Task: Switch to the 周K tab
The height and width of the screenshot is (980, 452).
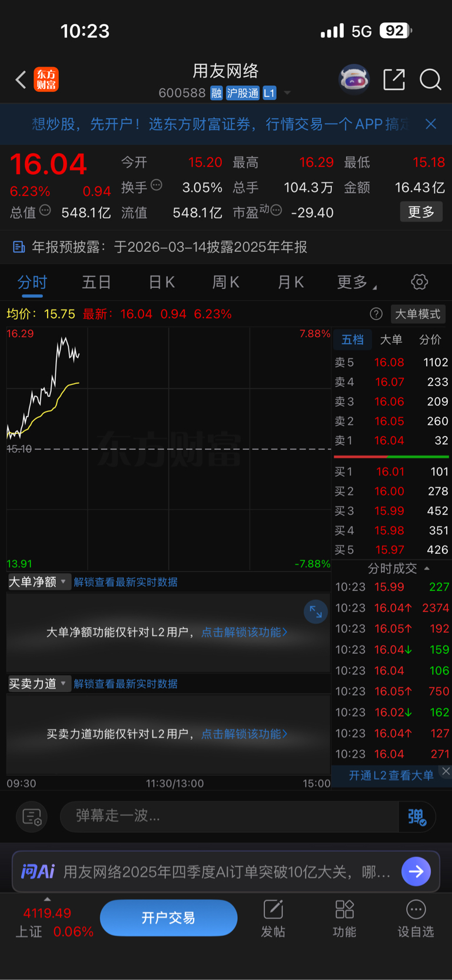Action: tap(225, 283)
